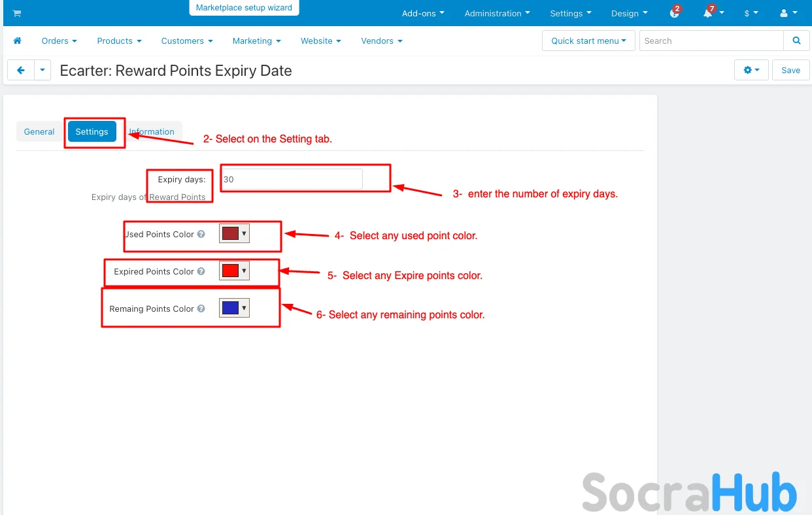
Task: Open the Settings top menu
Action: click(571, 13)
